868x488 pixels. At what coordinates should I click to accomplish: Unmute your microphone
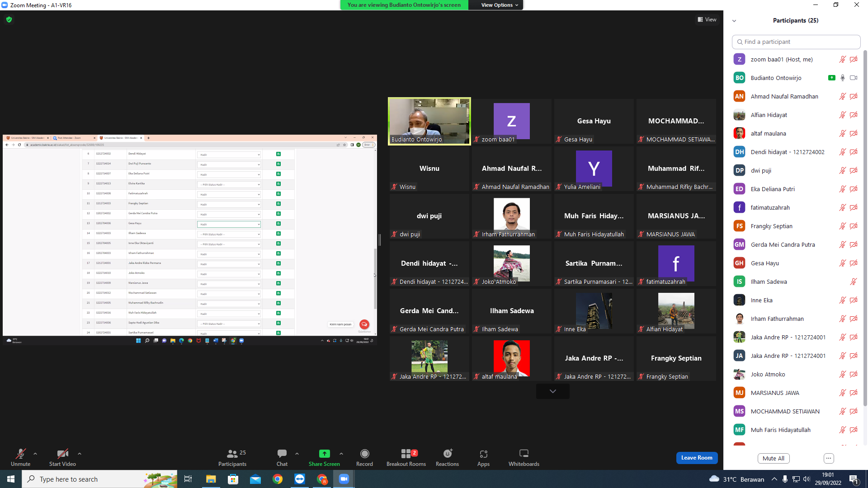21,457
